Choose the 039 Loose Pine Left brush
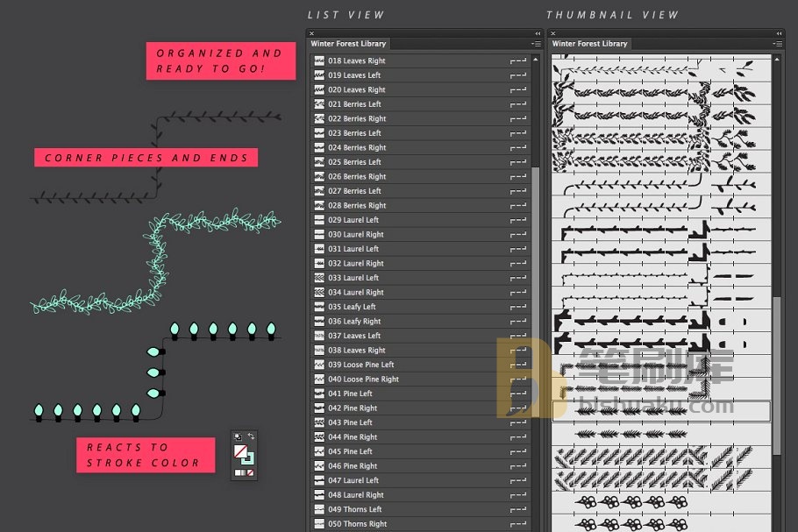 [420, 365]
